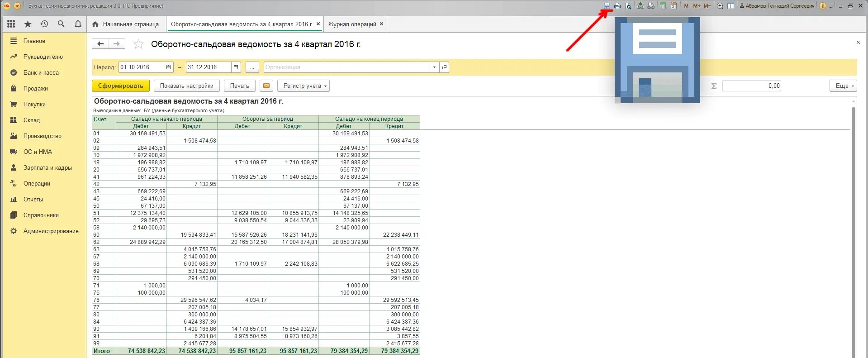Click the send by email envelope icon
The image size is (868, 358).
click(266, 86)
